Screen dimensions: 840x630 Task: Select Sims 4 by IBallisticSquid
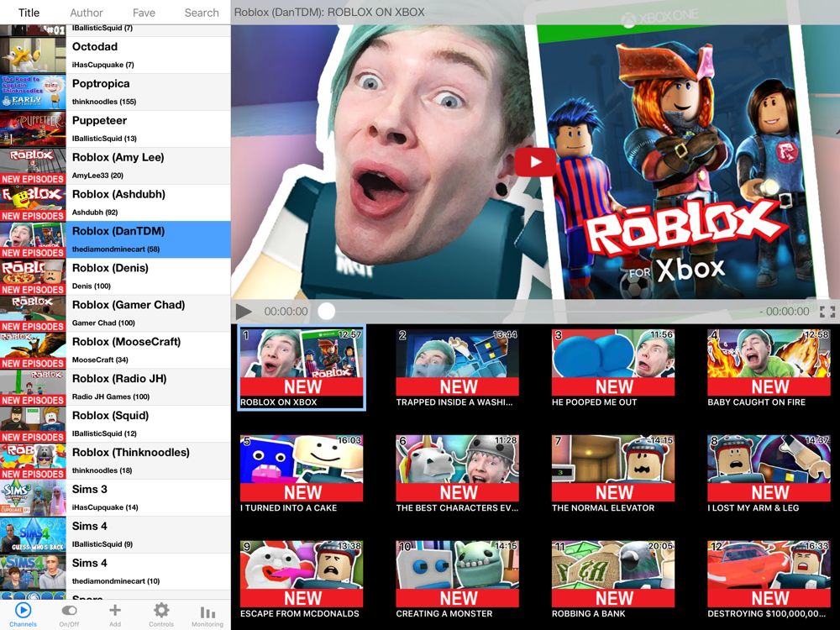(115, 535)
